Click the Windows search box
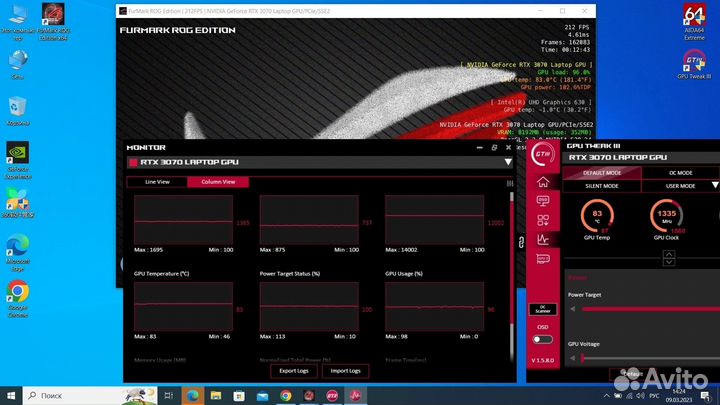This screenshot has height=405, width=720. point(90,395)
